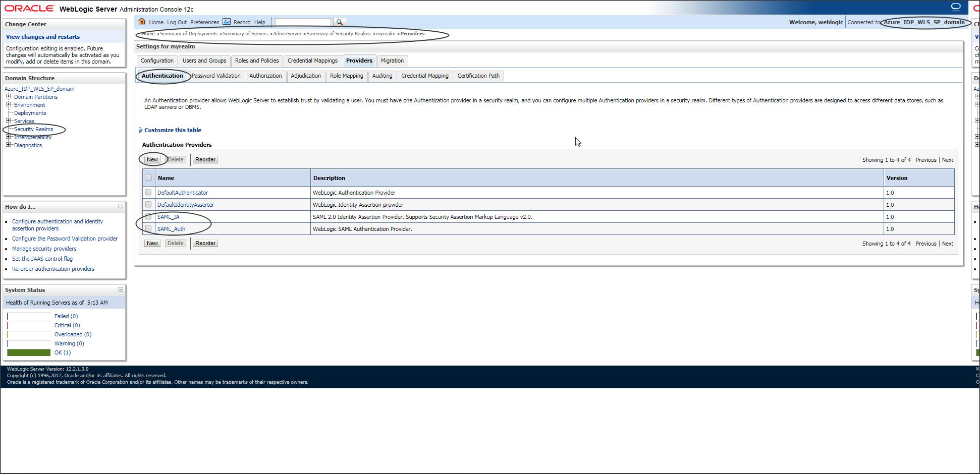
Task: Open the Credential Mappings tab
Action: (x=312, y=61)
